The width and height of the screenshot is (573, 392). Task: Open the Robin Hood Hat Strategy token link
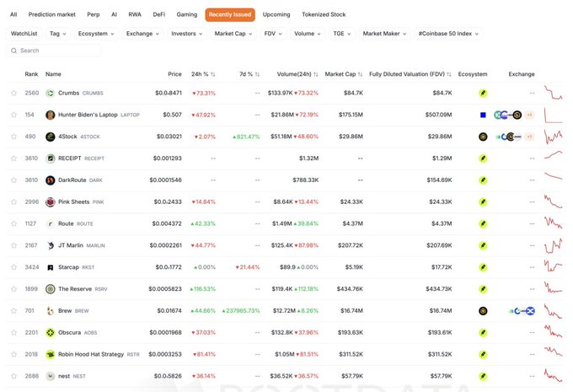[x=91, y=354]
